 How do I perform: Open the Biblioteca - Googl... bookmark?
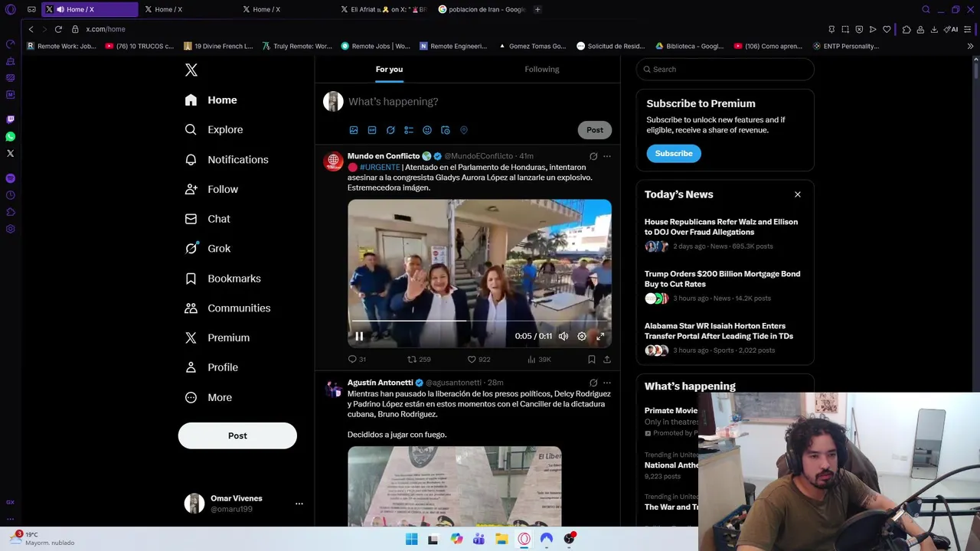(x=689, y=46)
